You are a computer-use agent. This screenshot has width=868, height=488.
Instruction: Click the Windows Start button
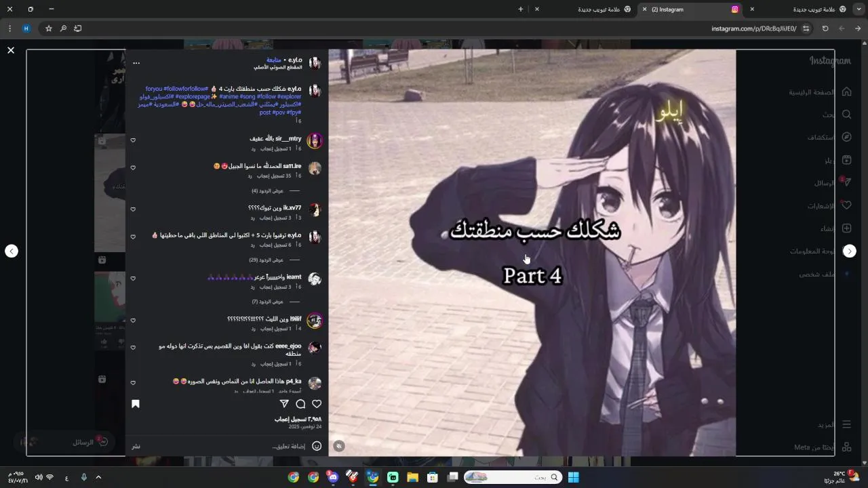tap(574, 478)
